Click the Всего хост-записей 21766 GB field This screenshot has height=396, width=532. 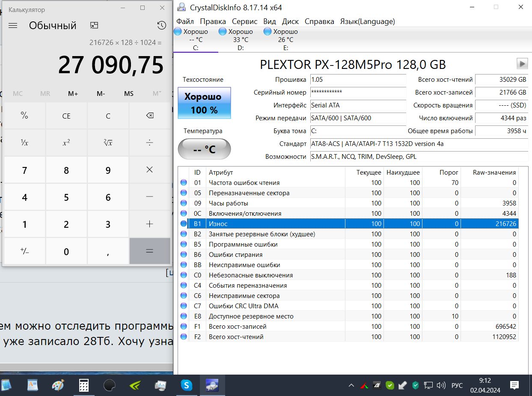(502, 92)
